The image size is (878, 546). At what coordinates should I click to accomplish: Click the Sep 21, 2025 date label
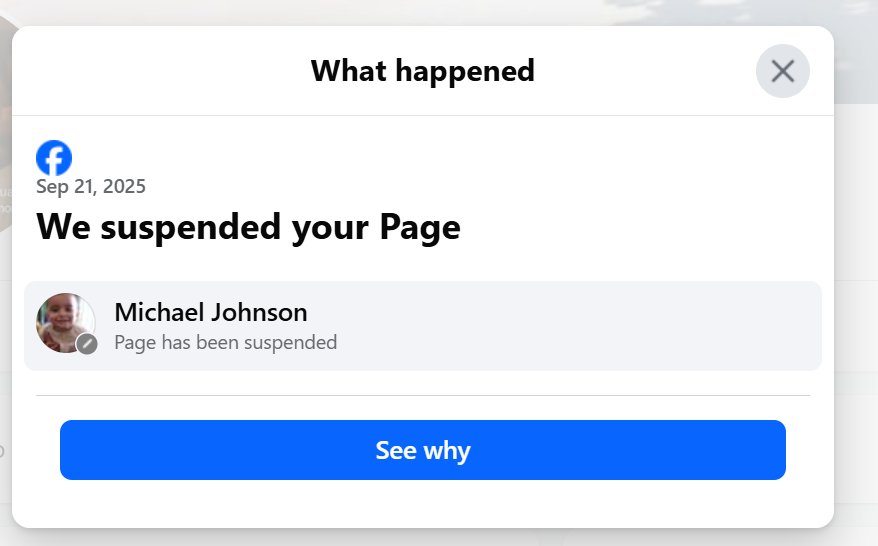point(91,186)
